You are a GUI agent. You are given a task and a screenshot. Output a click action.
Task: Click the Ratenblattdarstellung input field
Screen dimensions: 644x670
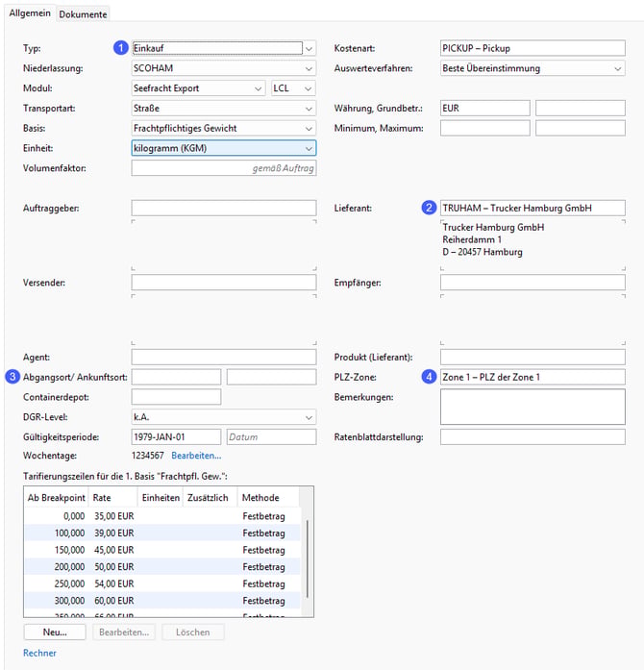[x=533, y=437]
